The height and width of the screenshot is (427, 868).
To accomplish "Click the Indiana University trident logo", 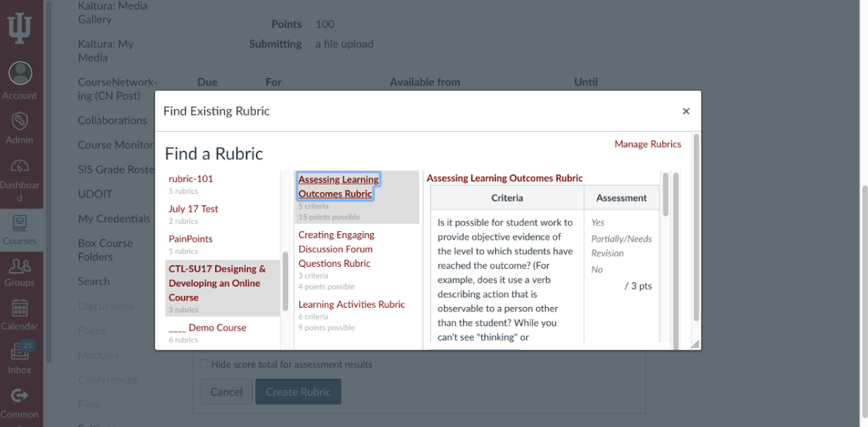I will coord(19,28).
